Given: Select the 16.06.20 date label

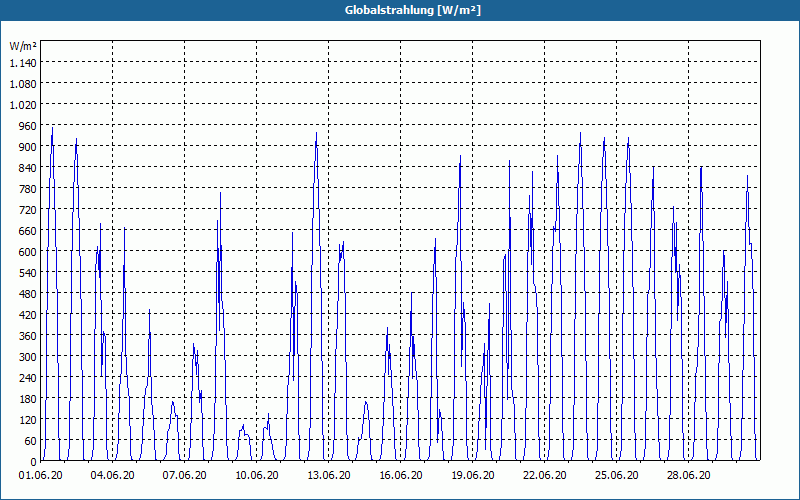Looking at the screenshot, I should pyautogui.click(x=401, y=475).
